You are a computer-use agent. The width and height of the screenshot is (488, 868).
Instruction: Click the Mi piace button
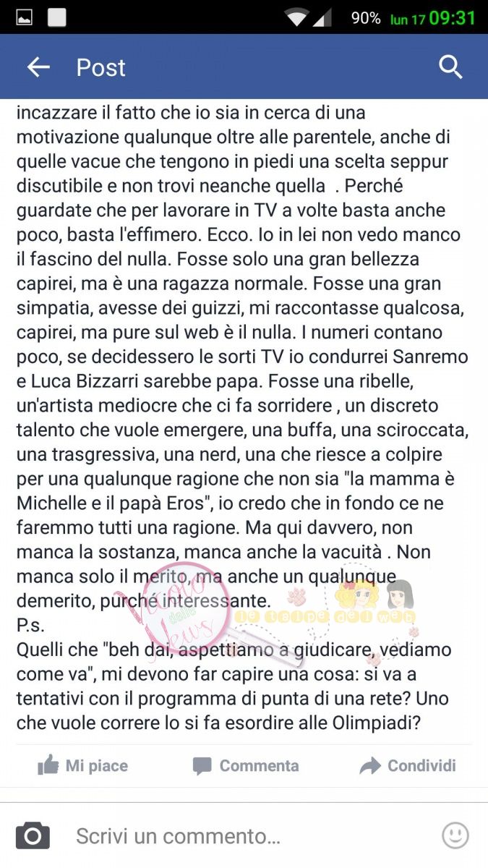[82, 765]
